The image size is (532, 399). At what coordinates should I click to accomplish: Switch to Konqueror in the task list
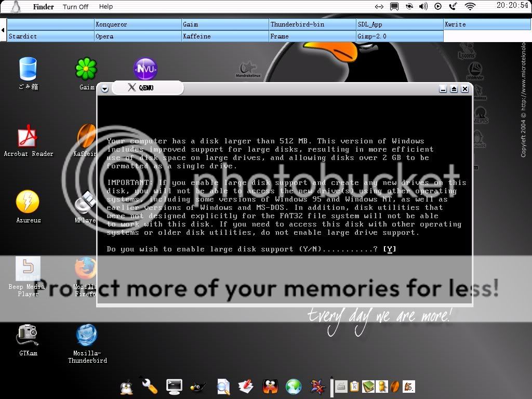(x=138, y=24)
